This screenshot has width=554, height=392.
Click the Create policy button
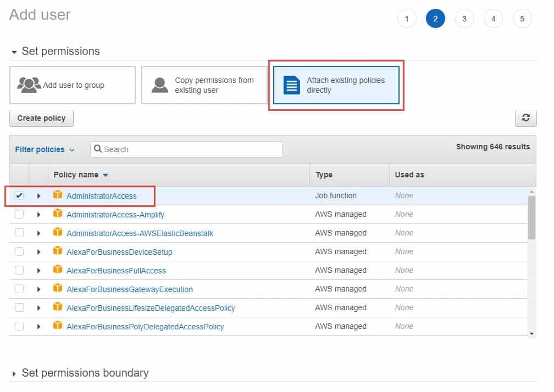point(41,118)
